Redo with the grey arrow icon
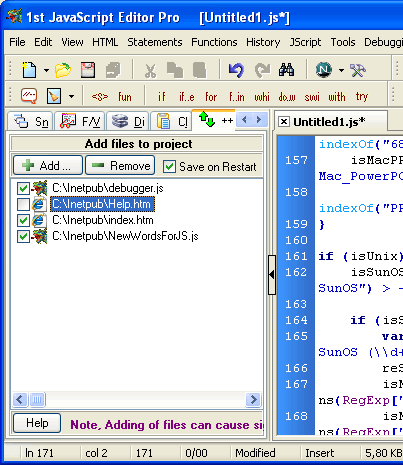The image size is (403, 465). tap(262, 70)
